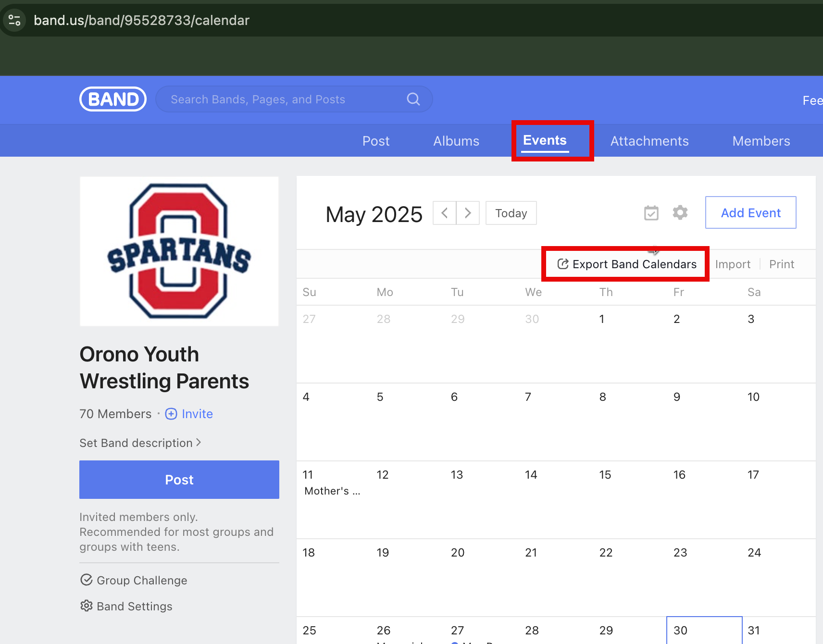This screenshot has width=823, height=644.
Task: Expand Set Band description
Action: tap(140, 443)
